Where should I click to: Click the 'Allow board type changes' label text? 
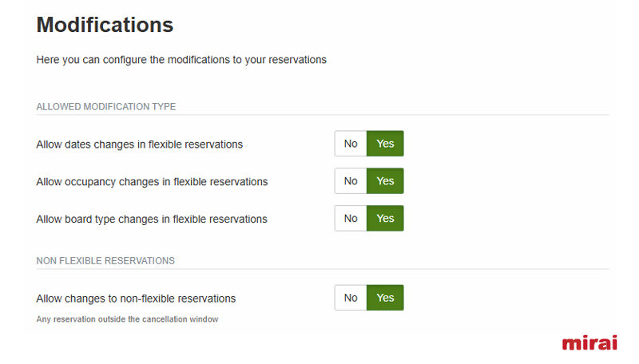152,219
